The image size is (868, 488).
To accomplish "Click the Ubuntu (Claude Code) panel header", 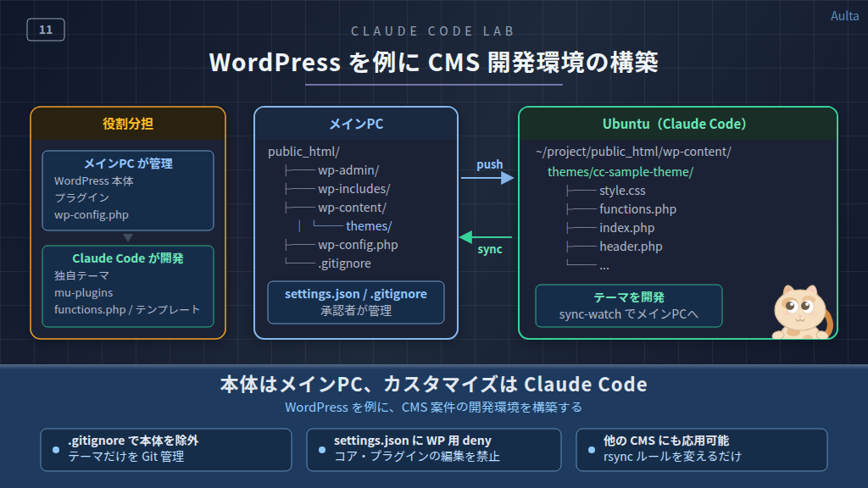I will 677,124.
